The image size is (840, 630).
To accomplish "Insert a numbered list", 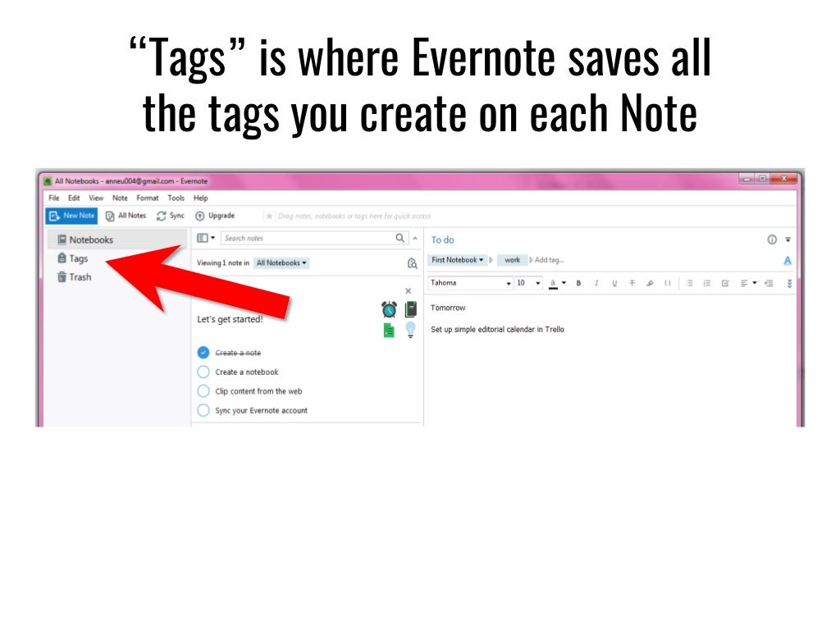I will tap(707, 283).
